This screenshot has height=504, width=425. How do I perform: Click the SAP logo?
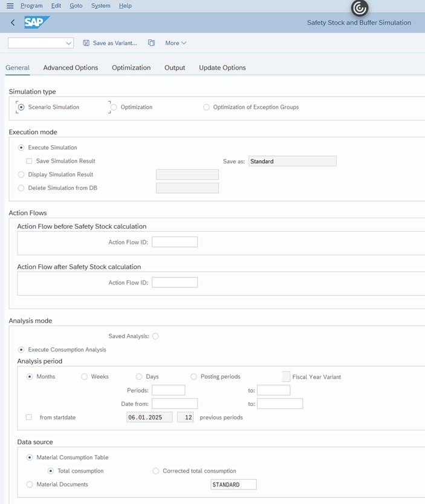[37, 22]
